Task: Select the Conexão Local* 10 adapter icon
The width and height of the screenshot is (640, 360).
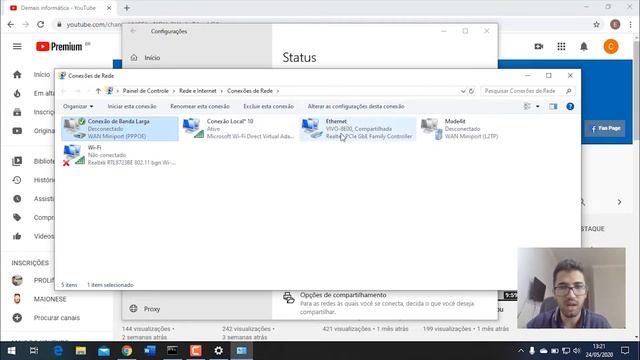Action: (193, 128)
